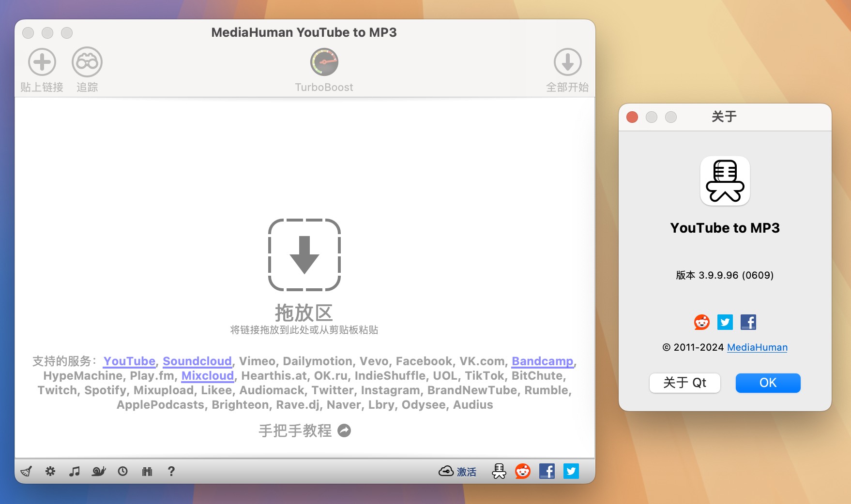The height and width of the screenshot is (504, 851).
Task: Click the 贴上链接 toolbar label
Action: pos(42,87)
